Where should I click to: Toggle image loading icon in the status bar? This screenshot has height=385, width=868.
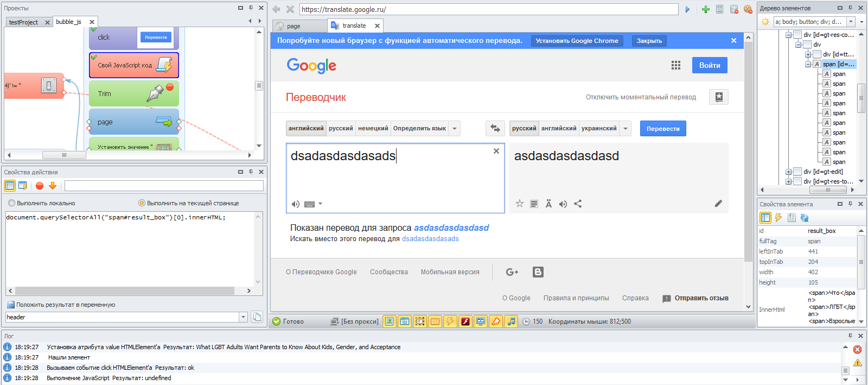390,321
